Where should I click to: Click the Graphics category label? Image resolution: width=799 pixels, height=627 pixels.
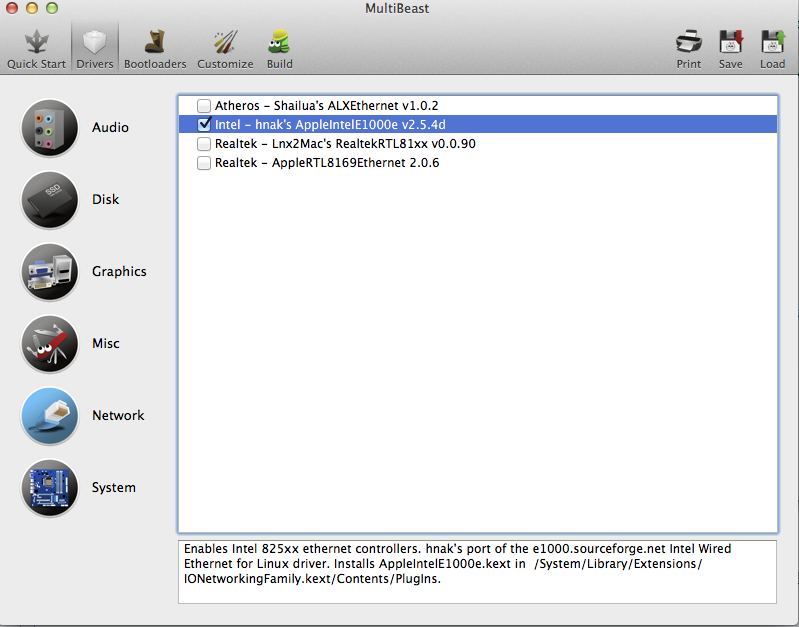119,272
